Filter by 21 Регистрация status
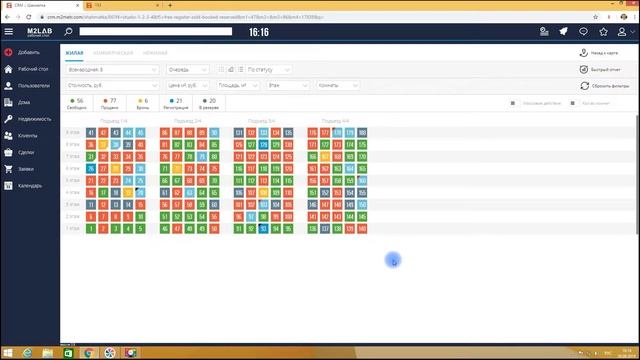This screenshot has width=640, height=360. tap(176, 104)
